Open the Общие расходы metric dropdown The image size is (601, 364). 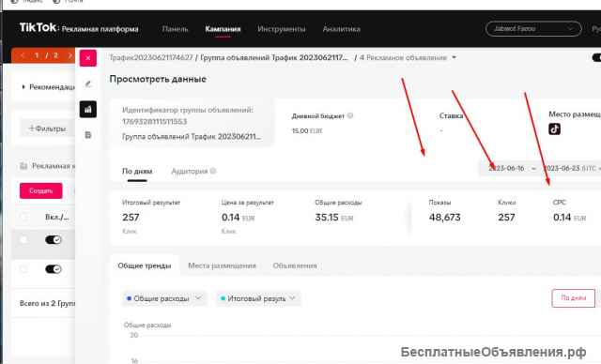[x=164, y=298]
